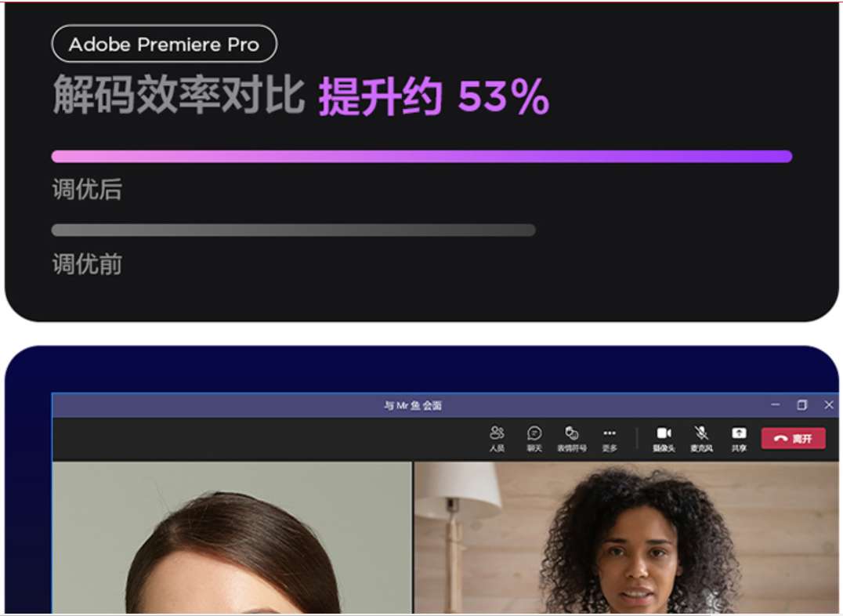Click the Adobe Premiere Pro pill label

click(x=164, y=44)
